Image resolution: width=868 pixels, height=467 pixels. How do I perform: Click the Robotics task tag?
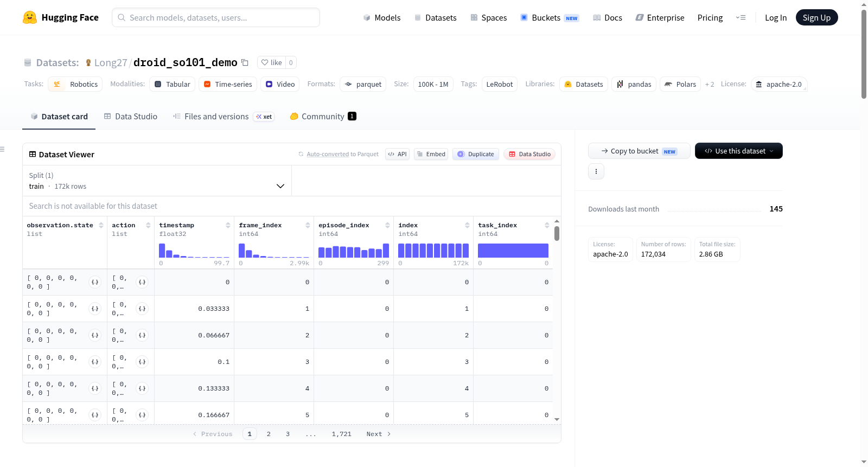[75, 84]
